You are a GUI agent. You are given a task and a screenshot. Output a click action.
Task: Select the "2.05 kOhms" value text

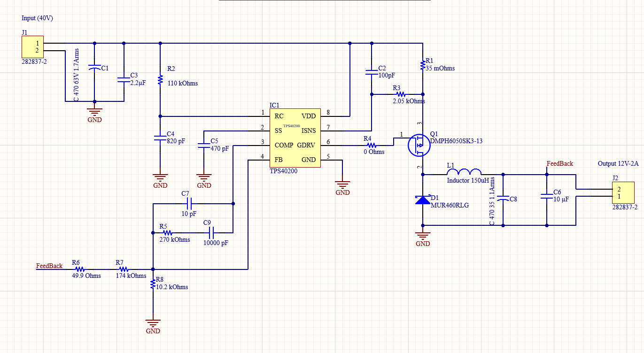(409, 101)
